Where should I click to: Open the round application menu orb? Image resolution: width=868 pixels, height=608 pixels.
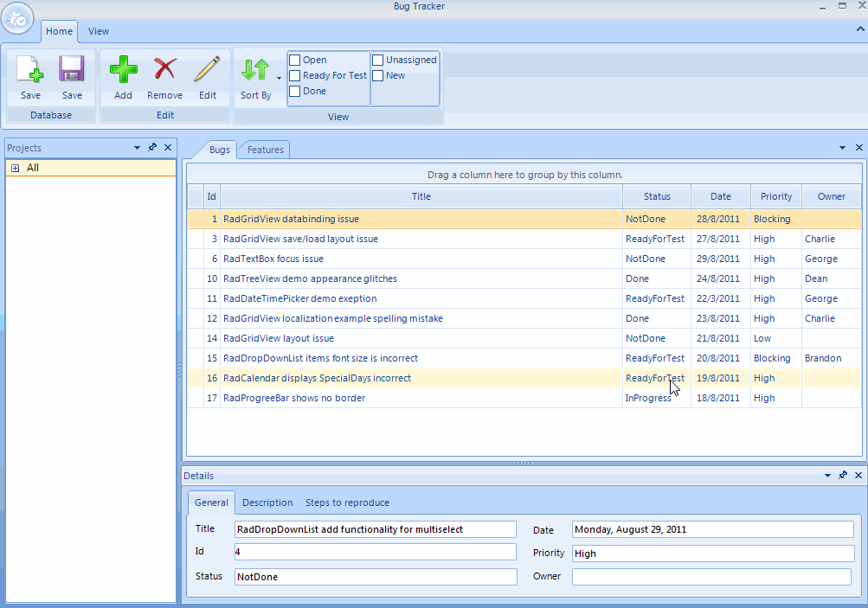[17, 17]
